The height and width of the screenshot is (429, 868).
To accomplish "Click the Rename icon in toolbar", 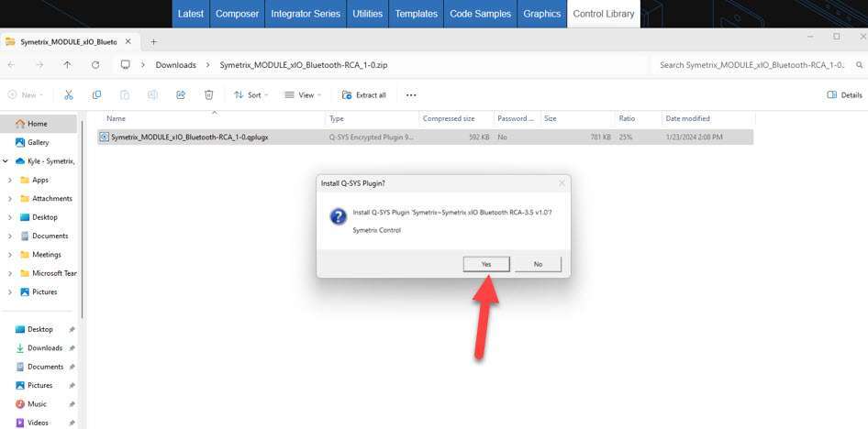I will tap(152, 95).
